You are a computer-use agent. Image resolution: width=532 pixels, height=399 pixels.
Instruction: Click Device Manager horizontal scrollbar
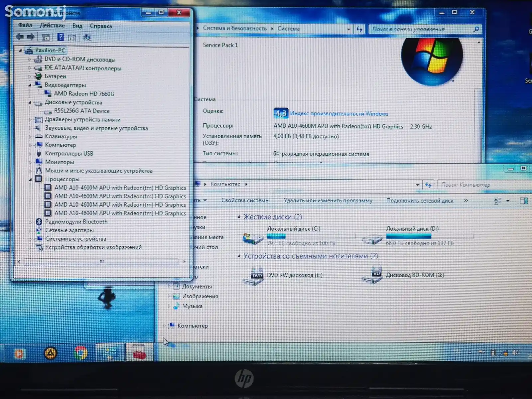[101, 262]
